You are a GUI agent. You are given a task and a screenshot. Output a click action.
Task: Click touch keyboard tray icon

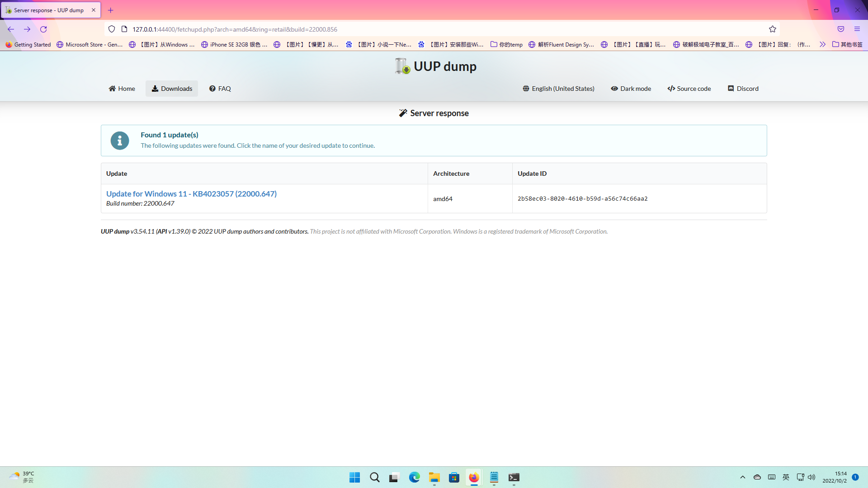click(x=772, y=477)
